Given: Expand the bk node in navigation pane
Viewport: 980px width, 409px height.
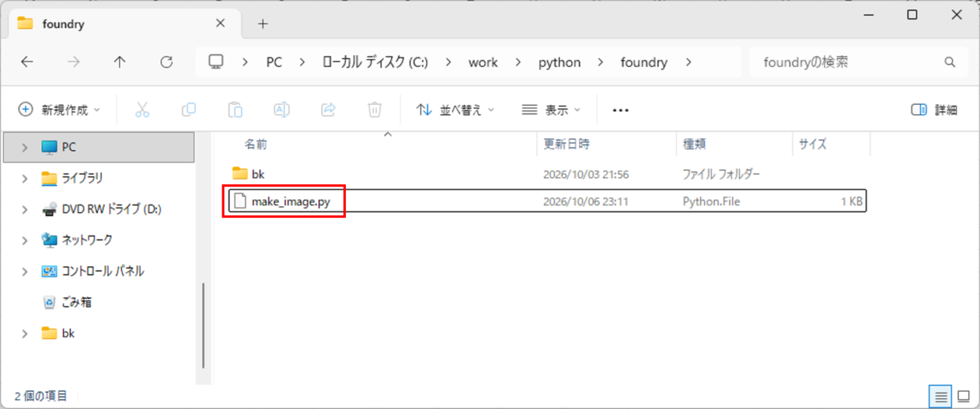Looking at the screenshot, I should tap(25, 334).
